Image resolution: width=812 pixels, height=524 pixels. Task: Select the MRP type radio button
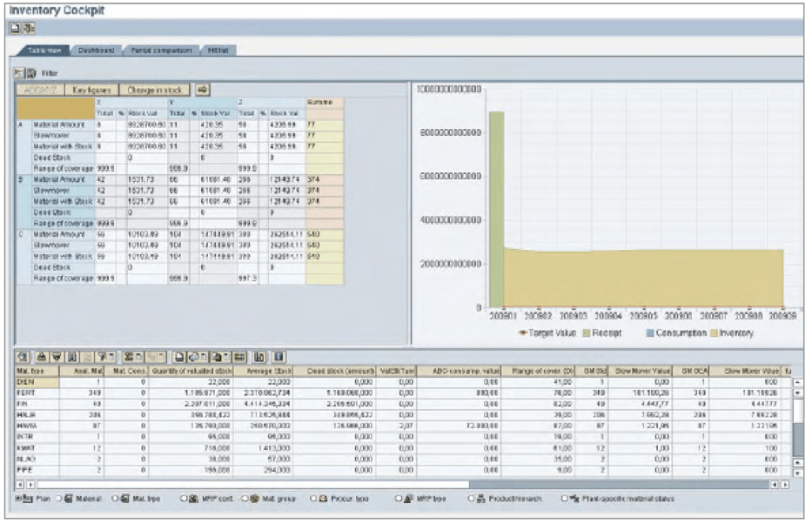click(x=399, y=499)
